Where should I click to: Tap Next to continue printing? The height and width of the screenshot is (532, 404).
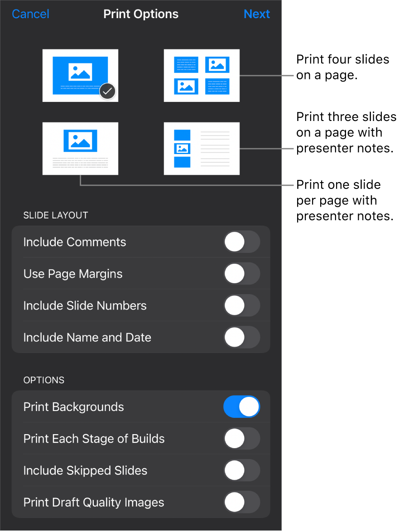pos(257,14)
